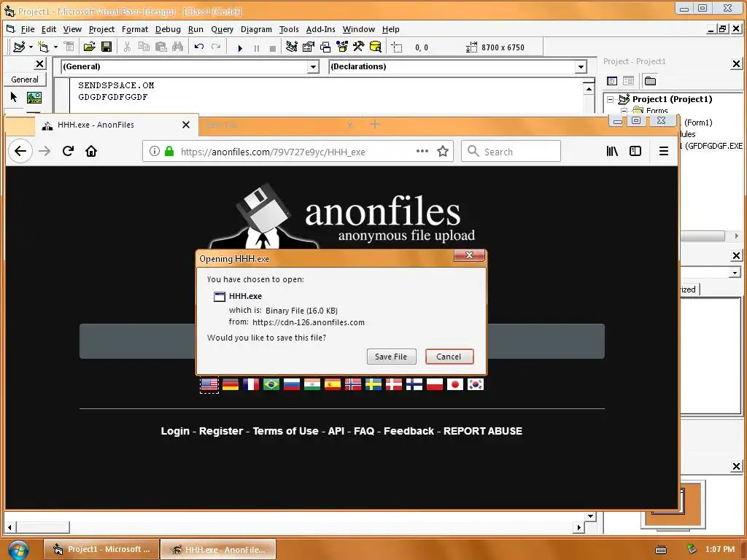This screenshot has width=747, height=560.
Task: Click Toggle Folders icon in Project panel
Action: (x=650, y=81)
